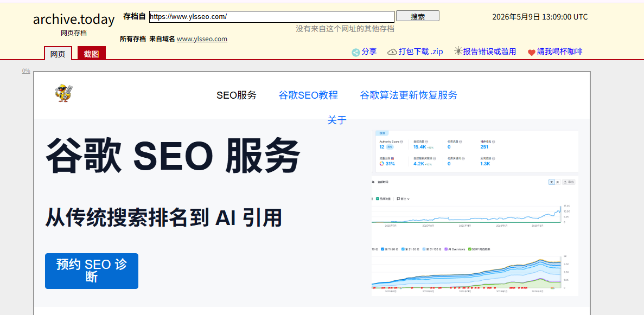Click the 报告错误或滥用 link
The height and width of the screenshot is (315, 644).
click(489, 52)
